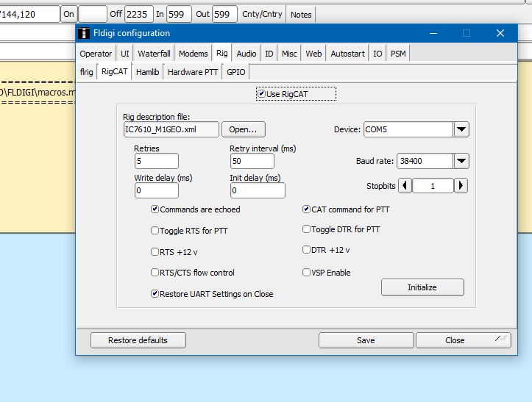Open the Device dropdown arrow
The height and width of the screenshot is (402, 532).
click(461, 129)
